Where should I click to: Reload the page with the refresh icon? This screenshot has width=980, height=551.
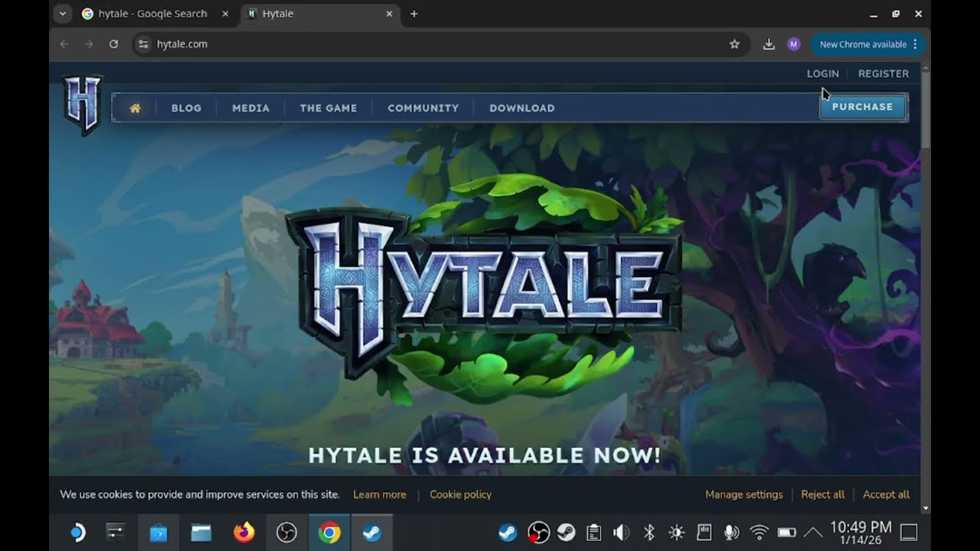[x=113, y=44]
